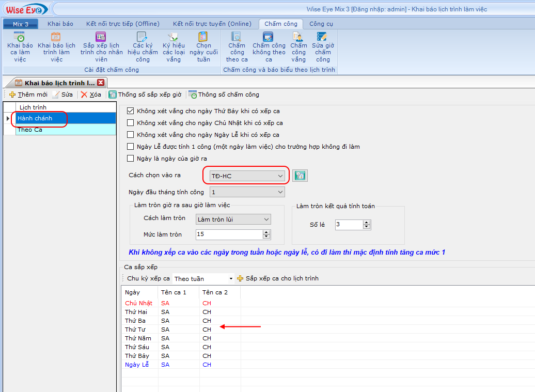The height and width of the screenshot is (392, 535).
Task: Check Ngày là ngày của giờ ra
Action: click(131, 159)
